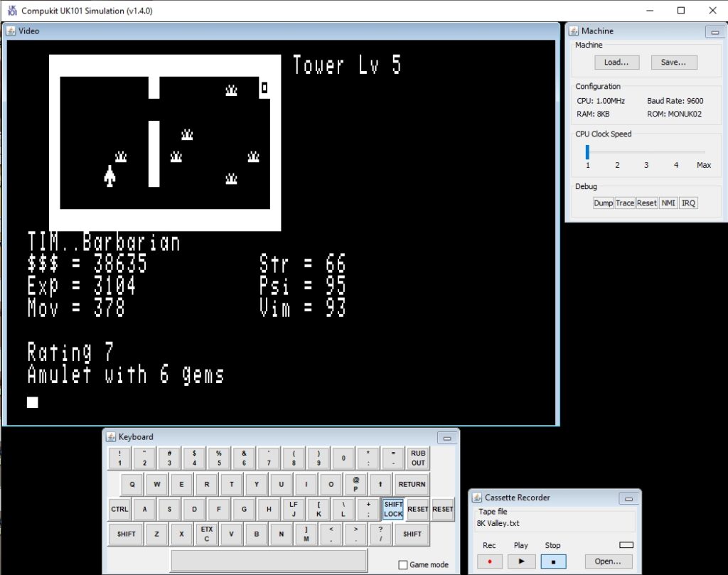Click the tape file name 8K Valley.txt

pyautogui.click(x=498, y=524)
